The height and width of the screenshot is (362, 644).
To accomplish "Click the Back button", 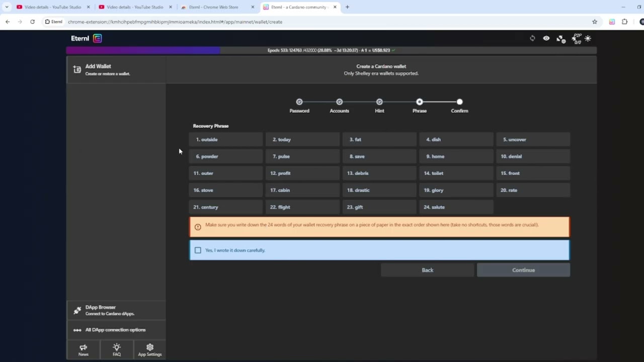I will [427, 270].
